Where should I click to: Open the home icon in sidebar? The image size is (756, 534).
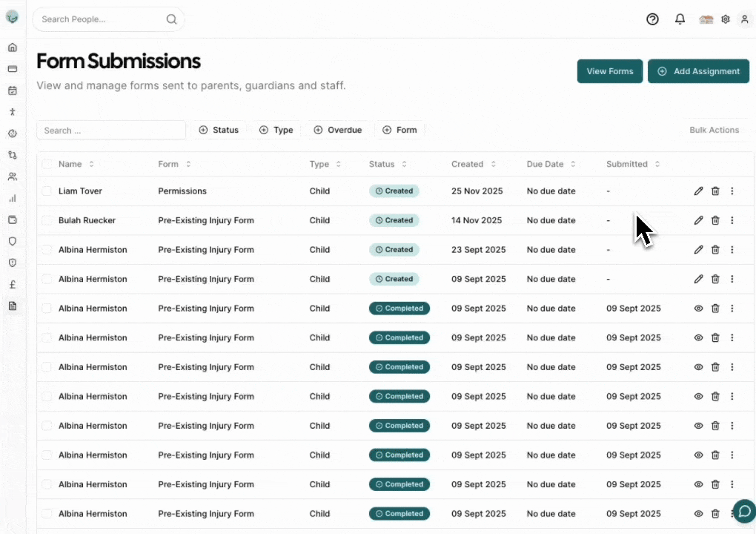click(12, 47)
